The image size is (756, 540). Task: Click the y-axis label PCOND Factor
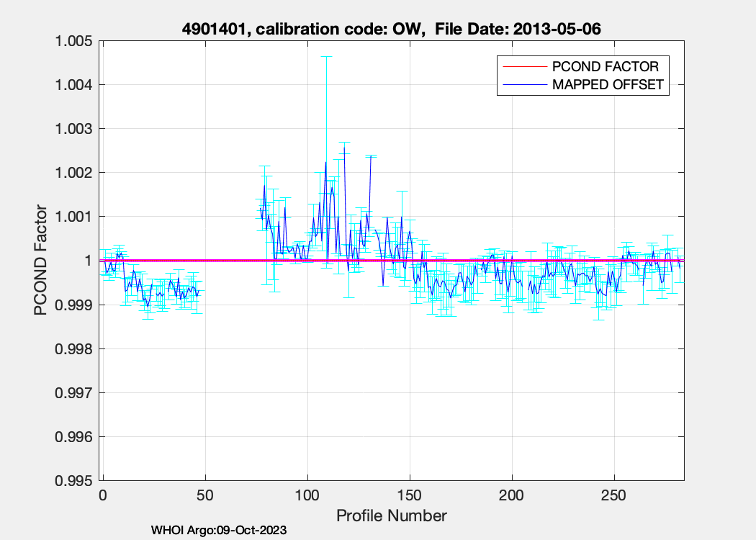(41, 261)
